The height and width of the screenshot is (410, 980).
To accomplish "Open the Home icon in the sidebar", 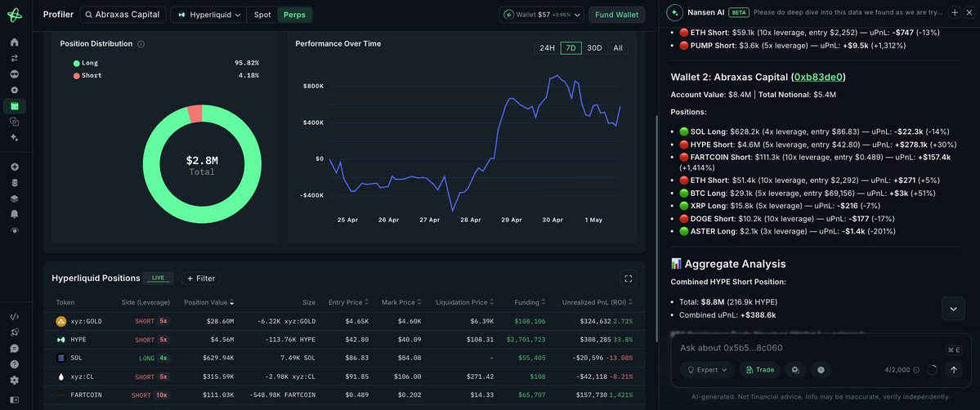I will [x=15, y=42].
